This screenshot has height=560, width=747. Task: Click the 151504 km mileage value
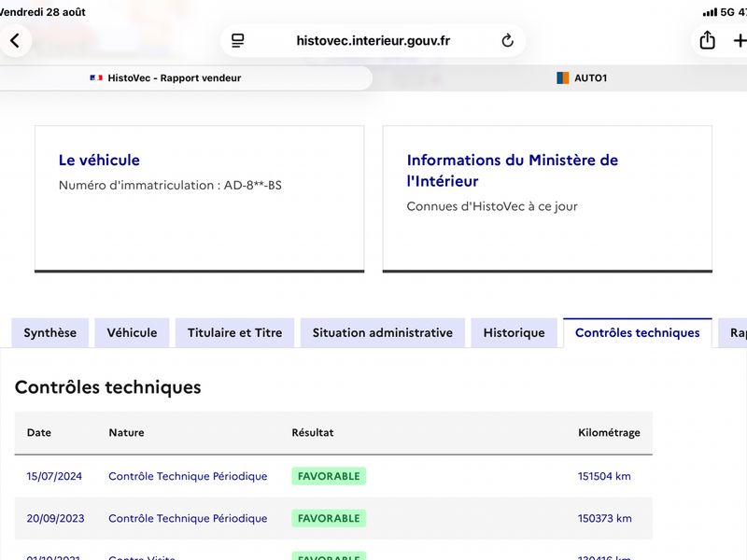[x=604, y=476]
